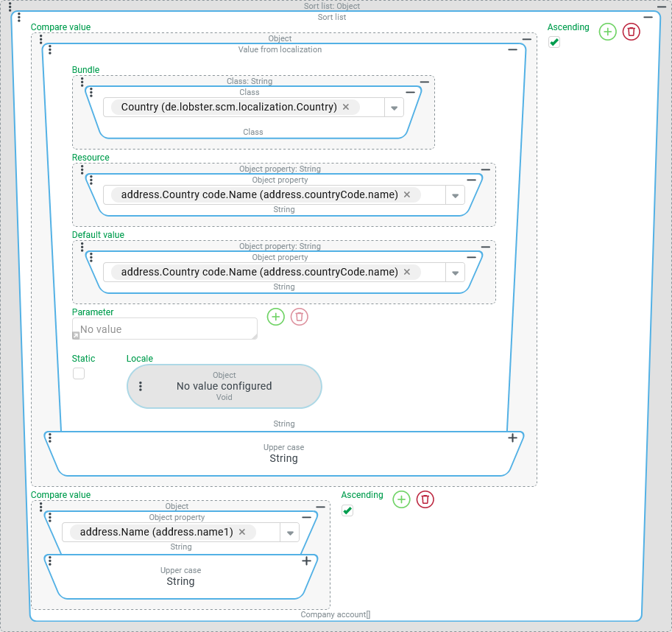The width and height of the screenshot is (672, 632).
Task: Add a new Parameter entry
Action: (275, 317)
